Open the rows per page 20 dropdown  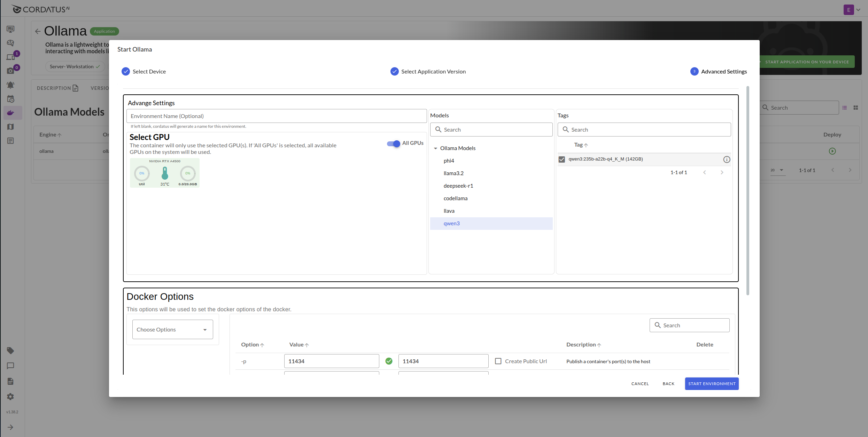(x=777, y=170)
